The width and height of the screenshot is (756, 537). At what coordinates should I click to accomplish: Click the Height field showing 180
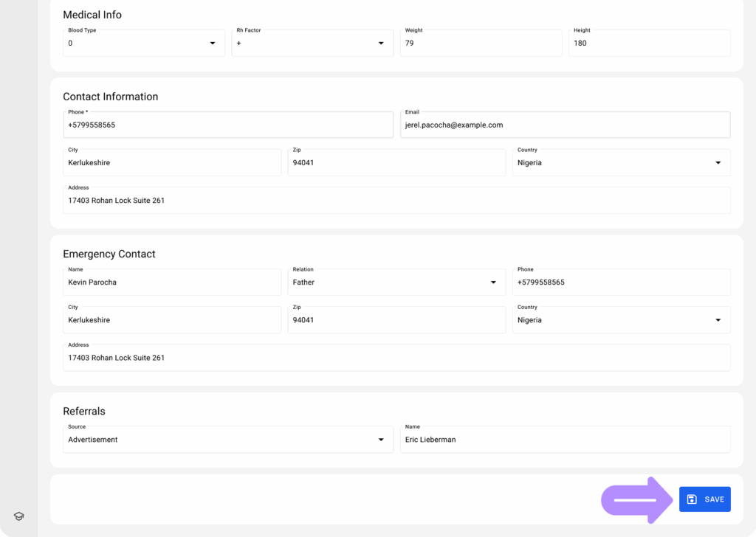coord(649,43)
